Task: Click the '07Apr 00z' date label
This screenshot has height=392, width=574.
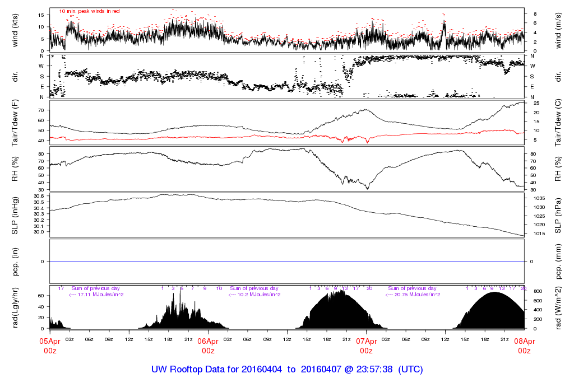Action: pyautogui.click(x=367, y=346)
